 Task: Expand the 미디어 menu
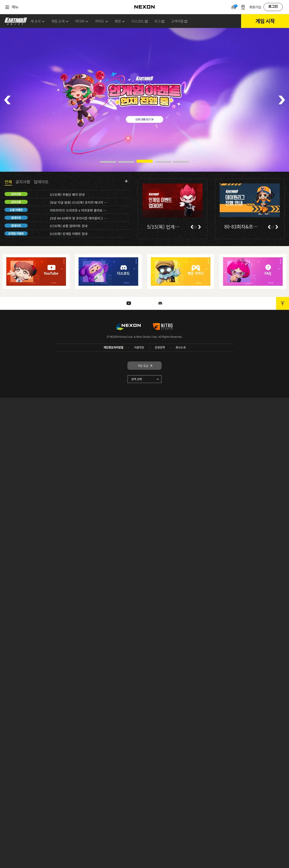pyautogui.click(x=81, y=21)
